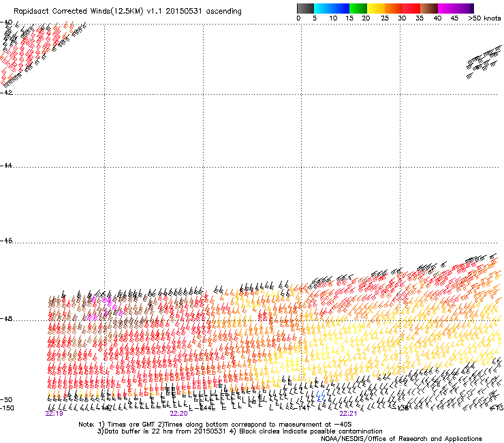This screenshot has width=504, height=443.
Task: Click the magenta 40-45 knots legend swatch
Action: pos(447,8)
